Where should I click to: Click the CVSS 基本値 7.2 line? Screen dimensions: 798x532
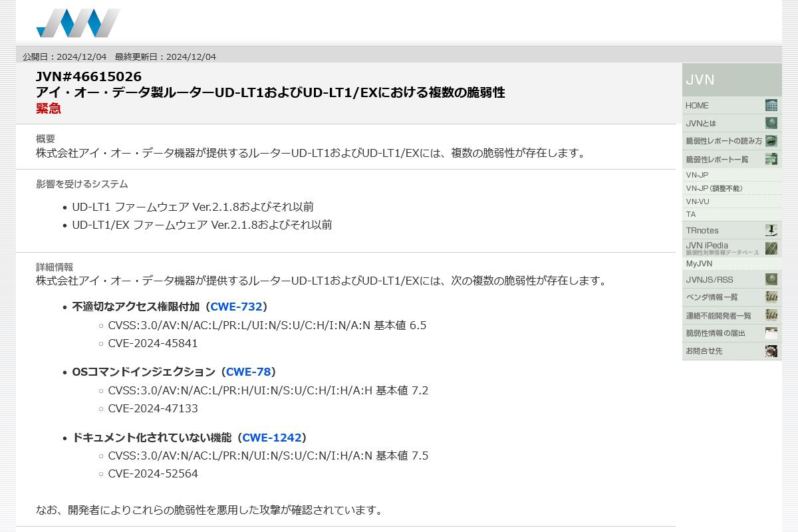268,390
